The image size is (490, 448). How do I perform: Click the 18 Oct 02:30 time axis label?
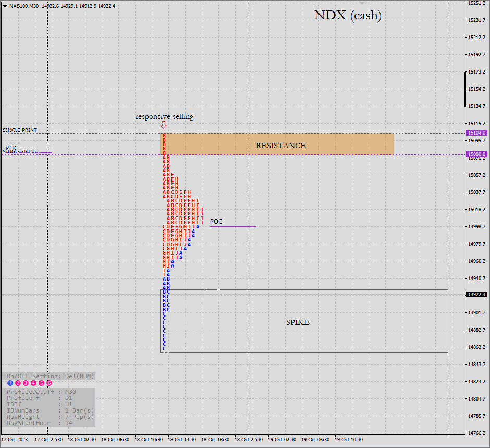coord(82,440)
